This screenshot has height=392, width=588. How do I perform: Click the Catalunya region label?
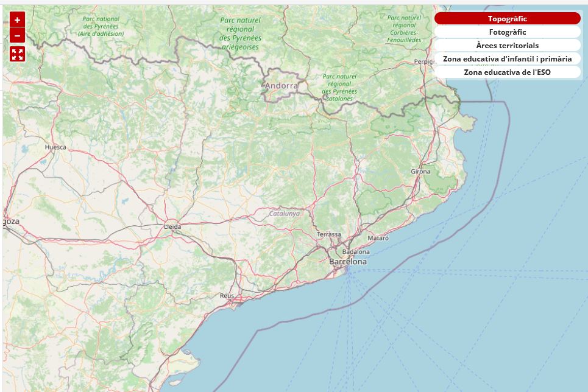pos(285,214)
